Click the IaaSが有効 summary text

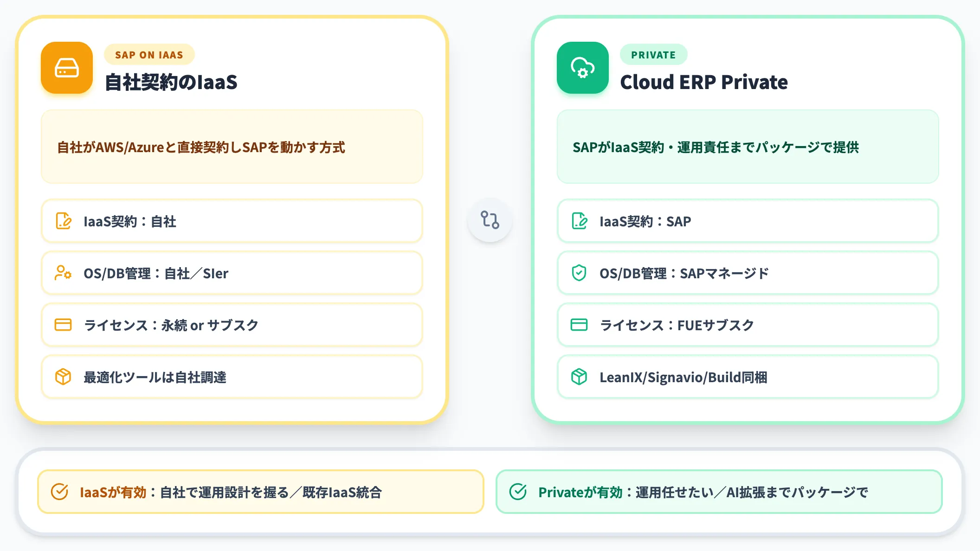pyautogui.click(x=231, y=492)
